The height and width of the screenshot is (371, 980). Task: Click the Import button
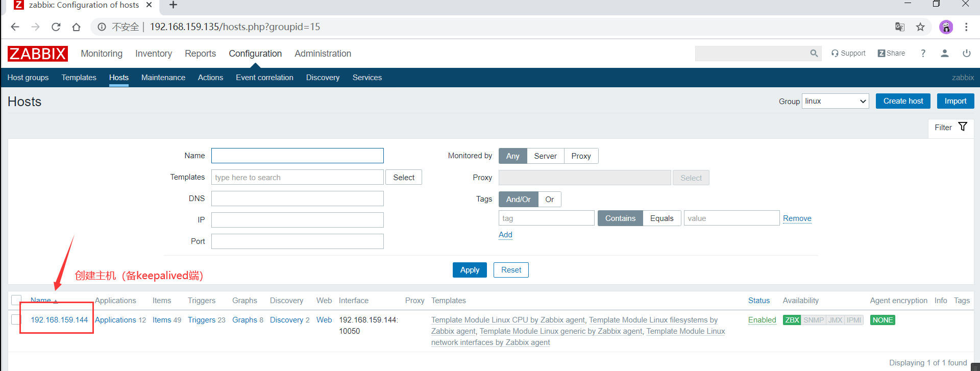click(x=955, y=101)
